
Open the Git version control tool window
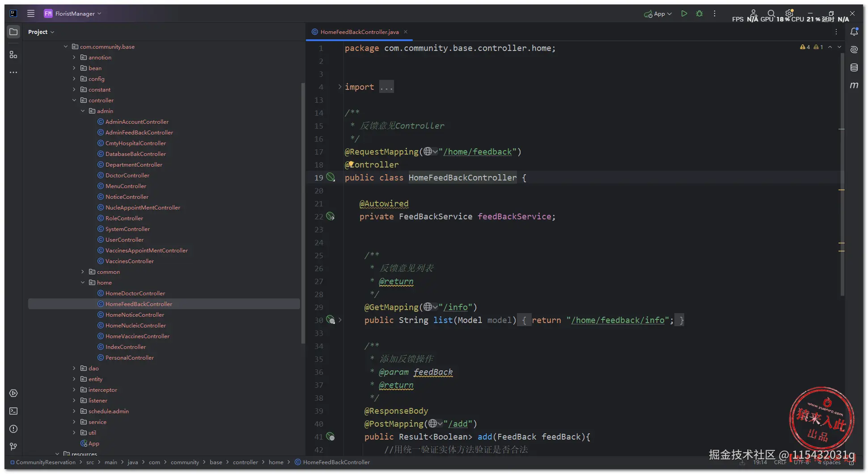tap(13, 446)
